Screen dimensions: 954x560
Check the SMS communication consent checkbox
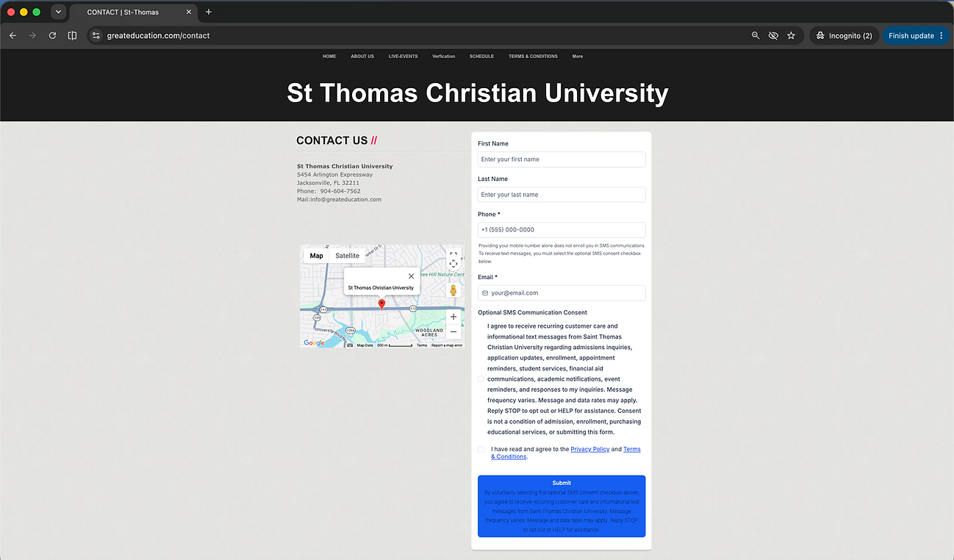pos(481,379)
